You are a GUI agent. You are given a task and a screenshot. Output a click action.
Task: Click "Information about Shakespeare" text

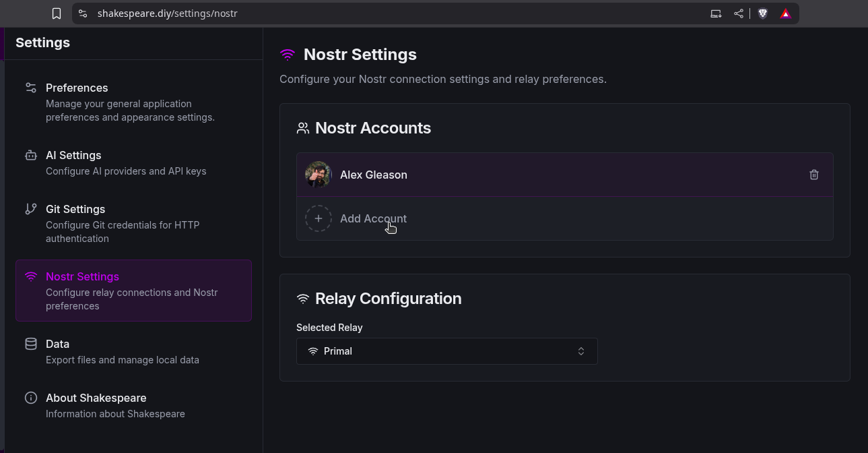click(115, 414)
